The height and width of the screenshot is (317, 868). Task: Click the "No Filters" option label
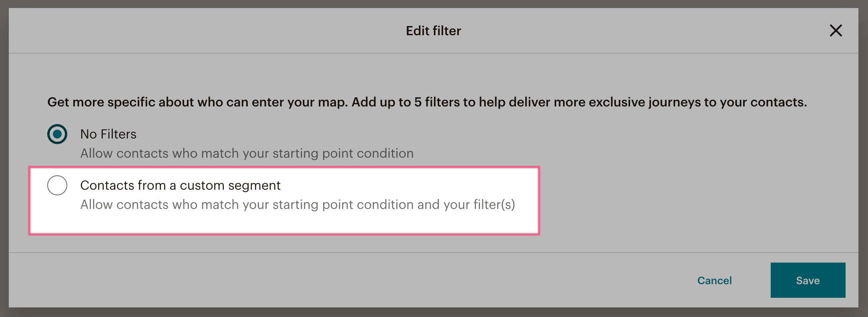(x=108, y=134)
